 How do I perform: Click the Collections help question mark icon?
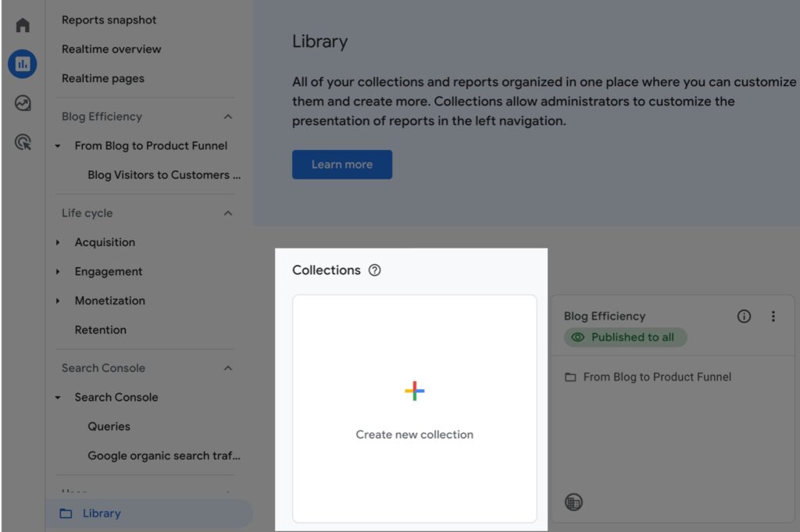(374, 270)
